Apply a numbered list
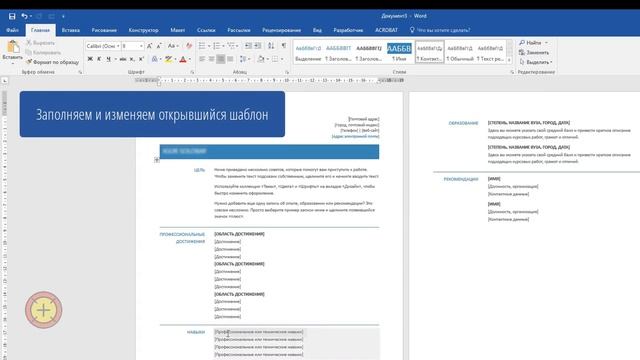 tap(217, 46)
